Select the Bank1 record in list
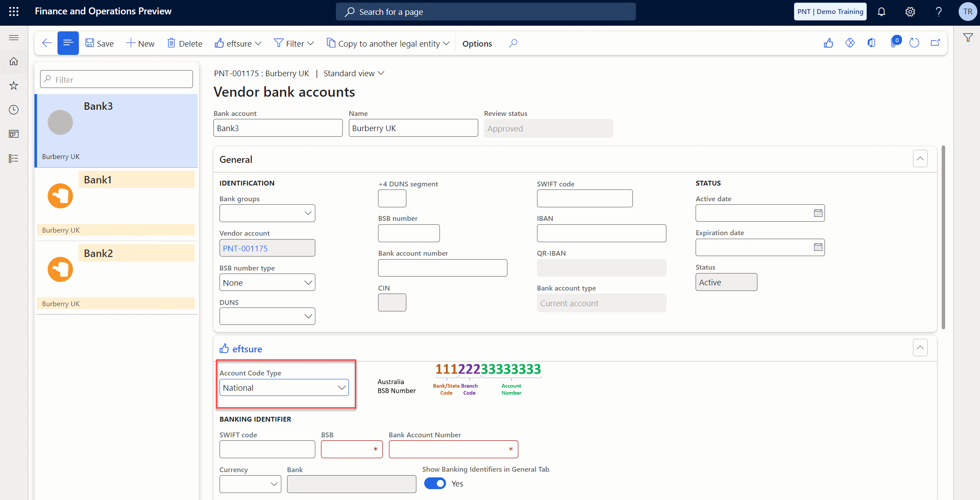The height and width of the screenshot is (500, 980). tap(116, 204)
